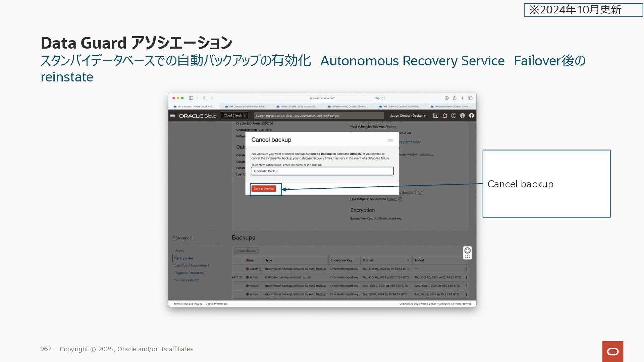Click the globe language icon

[463, 116]
